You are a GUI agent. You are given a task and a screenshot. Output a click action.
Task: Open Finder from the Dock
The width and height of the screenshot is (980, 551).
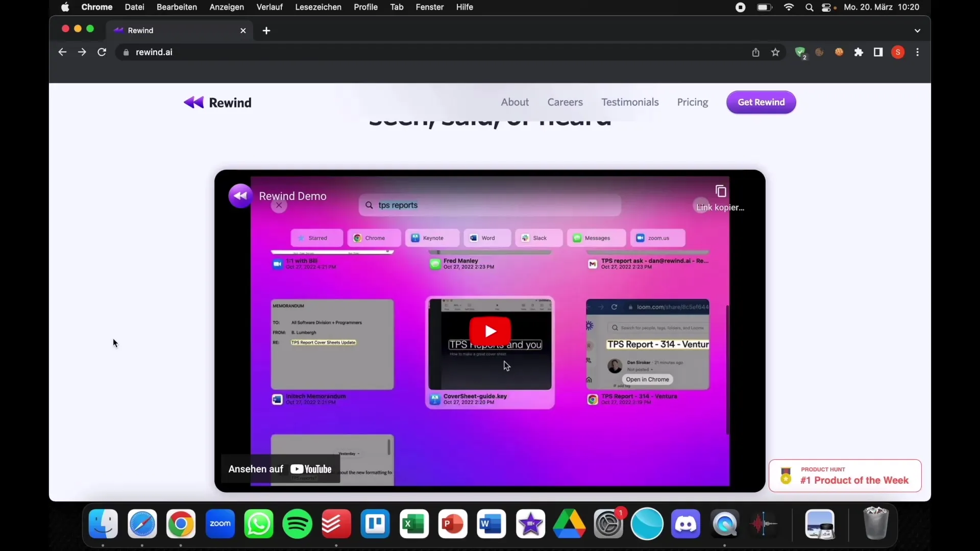click(103, 524)
